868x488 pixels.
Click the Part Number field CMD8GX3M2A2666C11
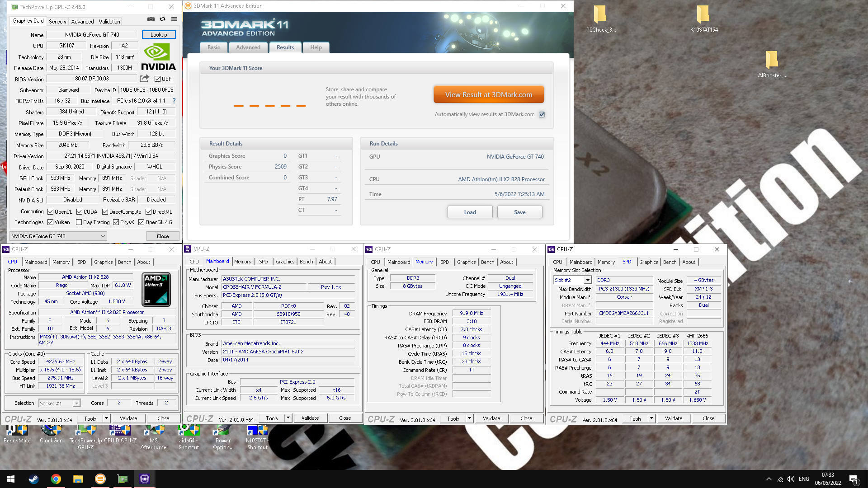point(624,314)
